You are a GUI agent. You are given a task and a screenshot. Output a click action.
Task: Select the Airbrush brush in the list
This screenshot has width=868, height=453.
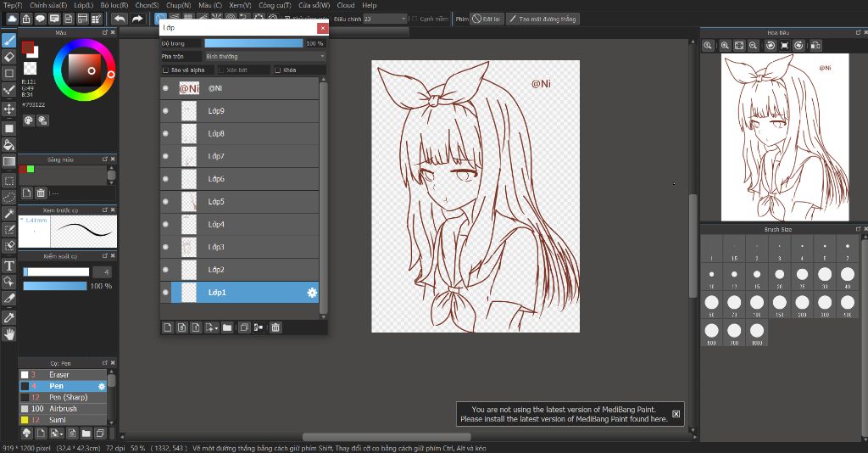(x=63, y=409)
